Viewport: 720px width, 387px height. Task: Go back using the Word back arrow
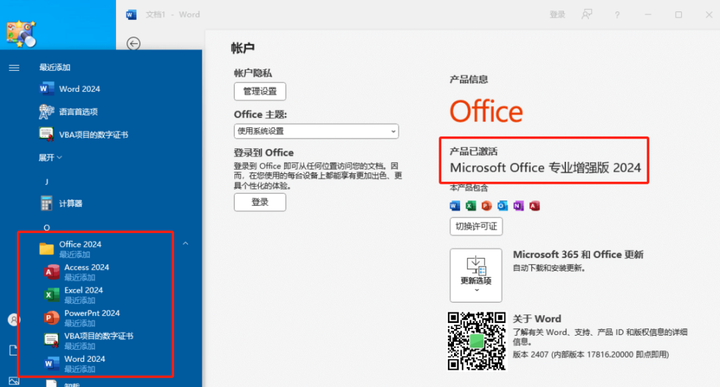tap(133, 44)
